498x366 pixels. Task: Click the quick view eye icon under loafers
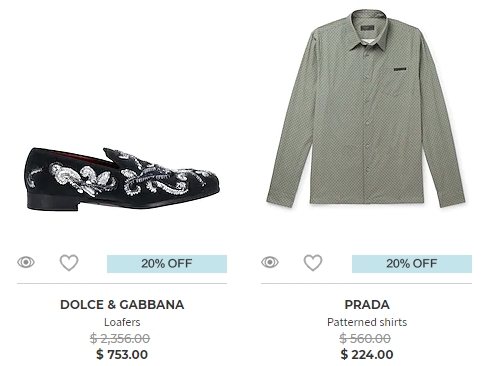[26, 262]
